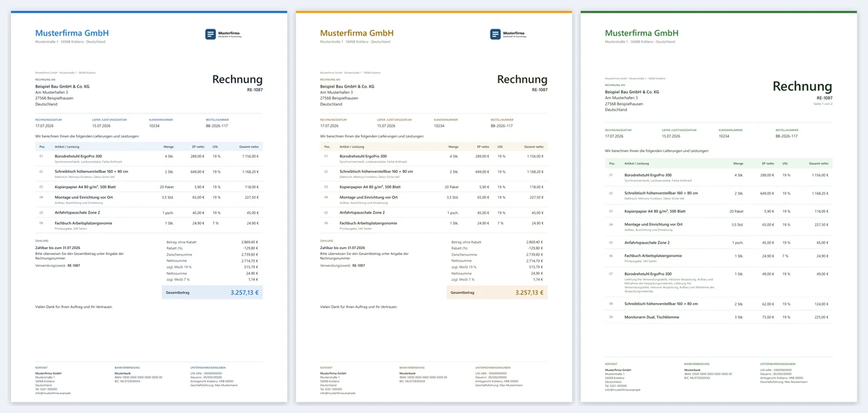Click the Rechnung title on the blue invoice
Screen dimensions: 868x413
237,80
